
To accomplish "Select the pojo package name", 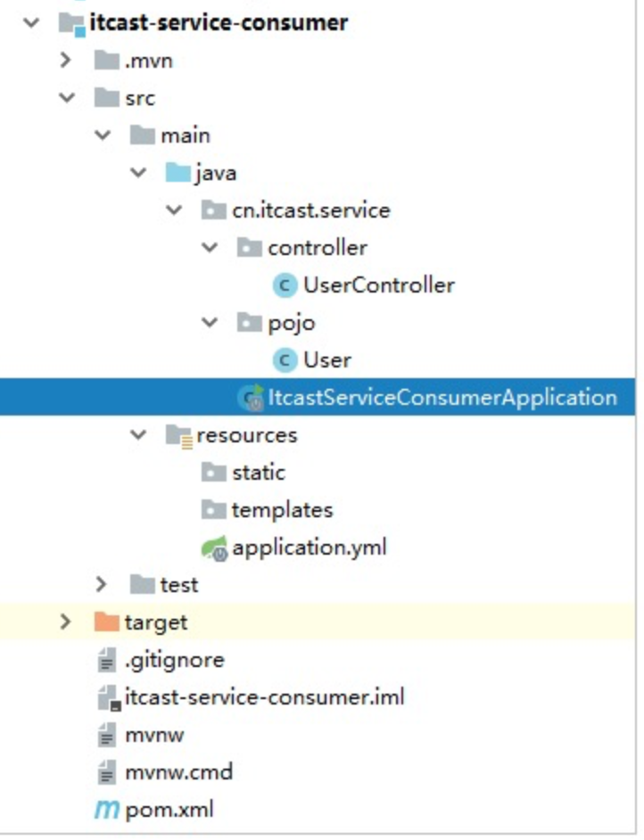I will [x=292, y=324].
